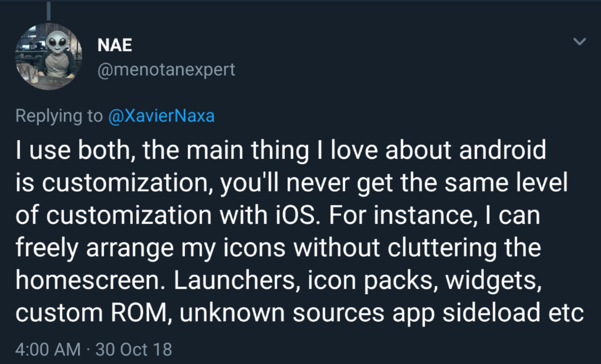Expand the tweet options chevron
This screenshot has height=364, width=601.
[580, 42]
